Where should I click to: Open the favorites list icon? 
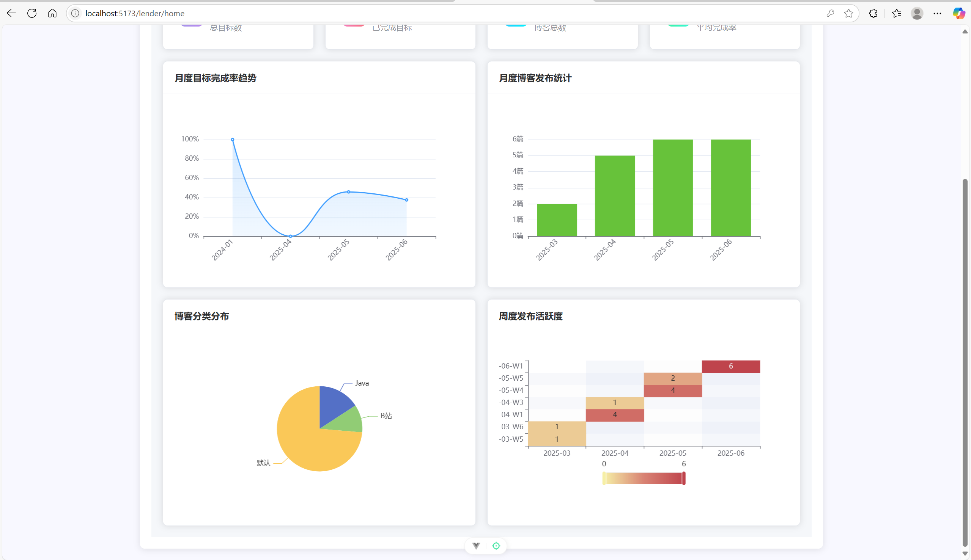click(x=896, y=14)
